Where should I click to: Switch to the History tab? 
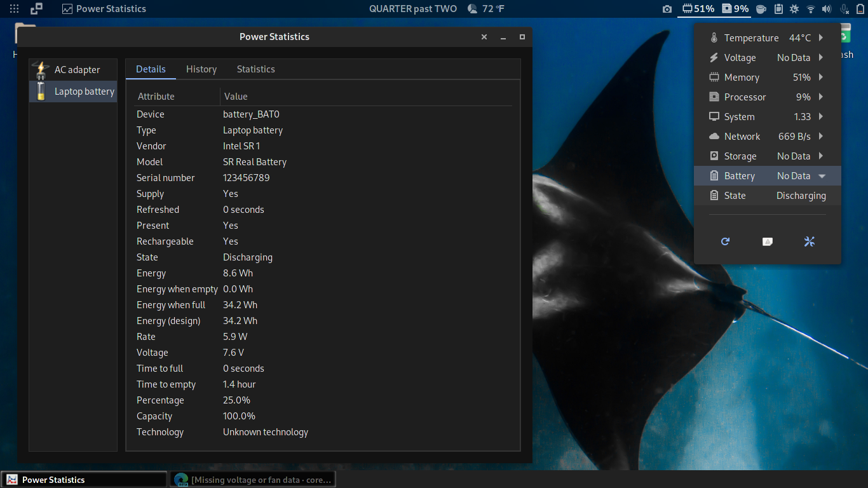201,69
